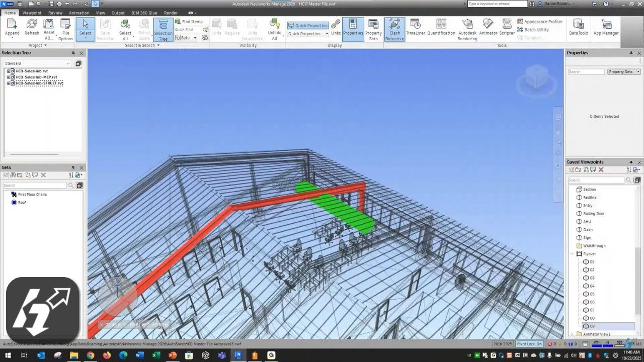Delete icon in Saved Viewpoints toolbar
The height and width of the screenshot is (362, 644).
point(601,170)
